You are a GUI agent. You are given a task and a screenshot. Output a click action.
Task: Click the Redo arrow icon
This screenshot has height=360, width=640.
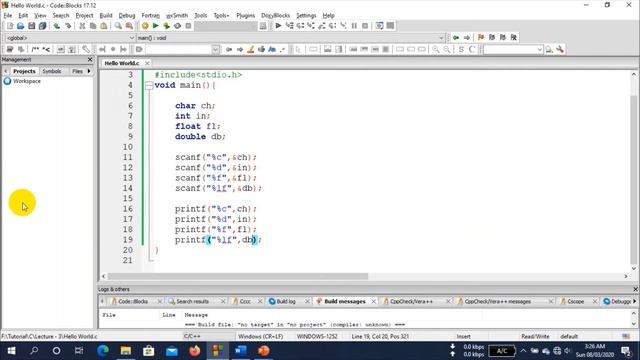click(68, 26)
